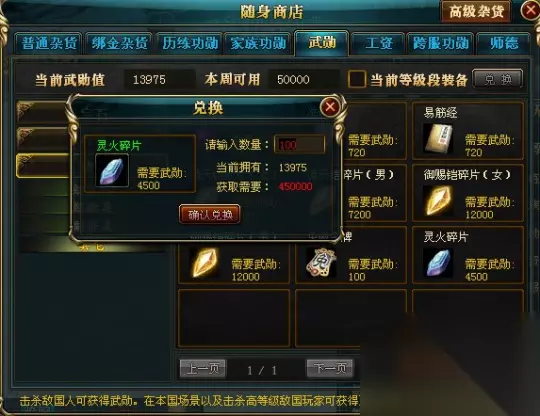Go to next page with 下一页
The height and width of the screenshot is (416, 540).
point(330,368)
